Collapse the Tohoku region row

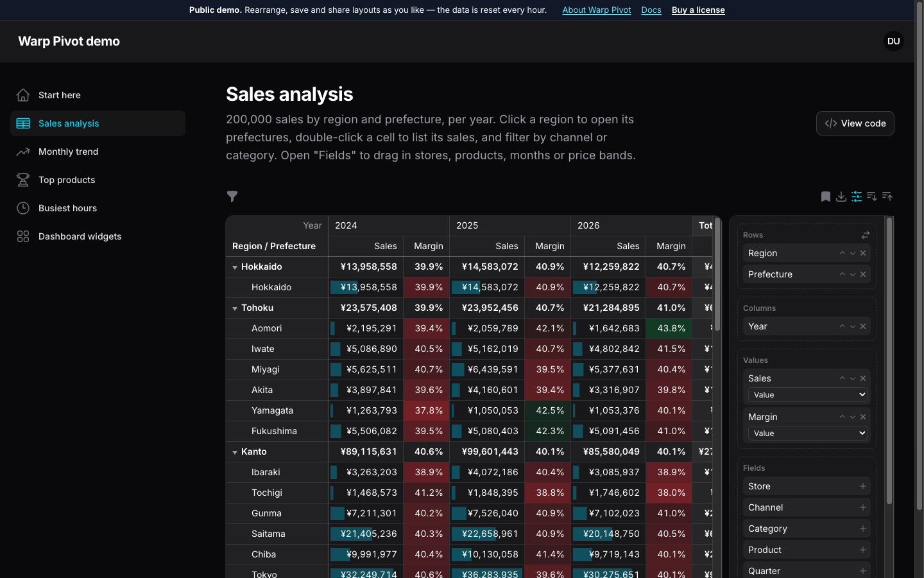tap(235, 308)
